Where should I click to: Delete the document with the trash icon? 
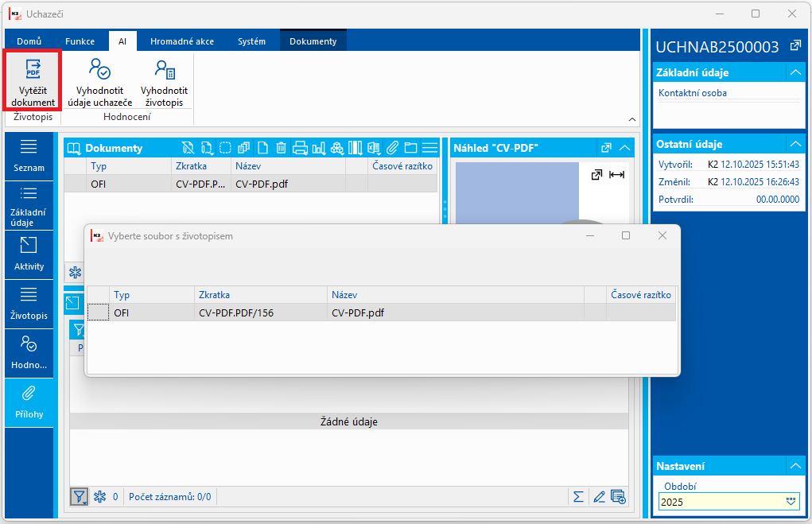(x=281, y=148)
